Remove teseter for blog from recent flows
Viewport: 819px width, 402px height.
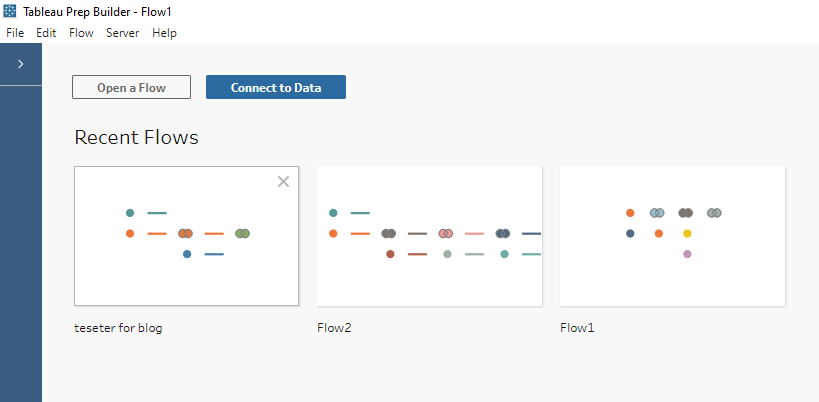click(283, 182)
